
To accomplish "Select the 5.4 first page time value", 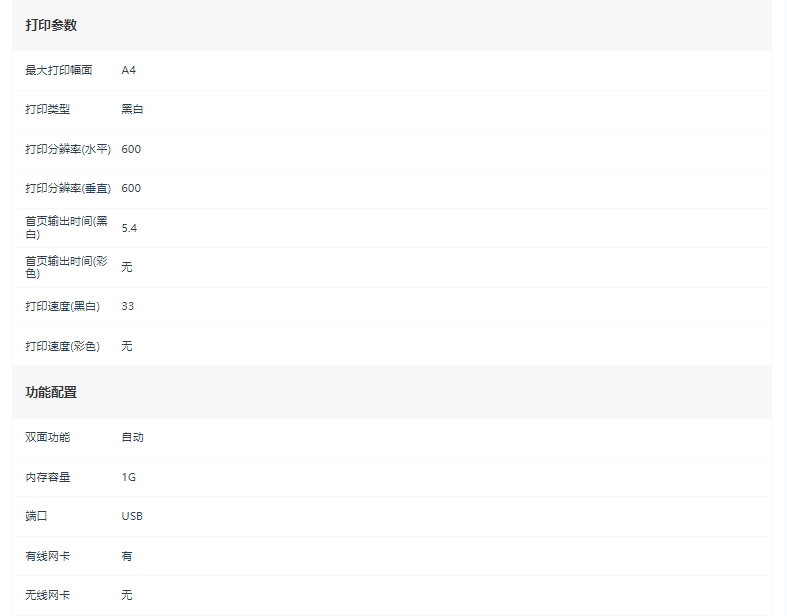I will (x=129, y=228).
